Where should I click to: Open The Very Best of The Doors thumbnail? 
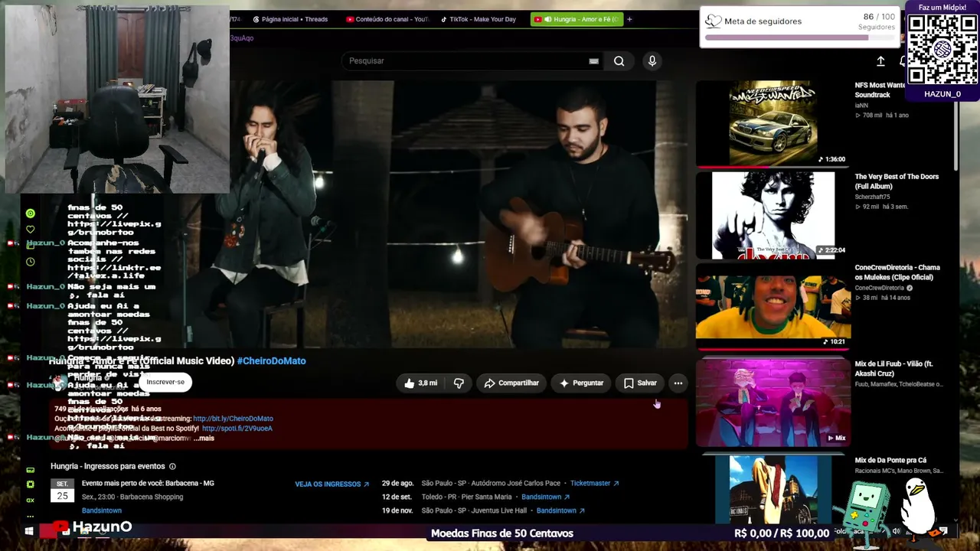[x=773, y=215]
